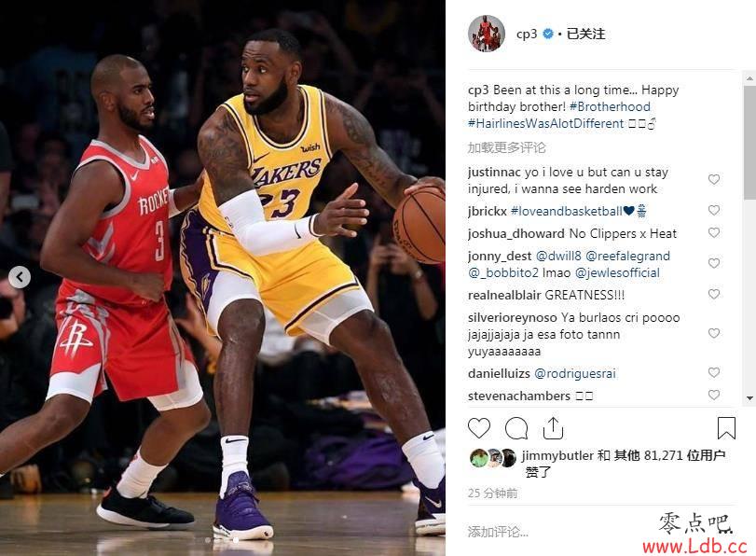Image resolution: width=756 pixels, height=556 pixels.
Task: Like silverioreynoso's comment heart
Action: click(714, 333)
